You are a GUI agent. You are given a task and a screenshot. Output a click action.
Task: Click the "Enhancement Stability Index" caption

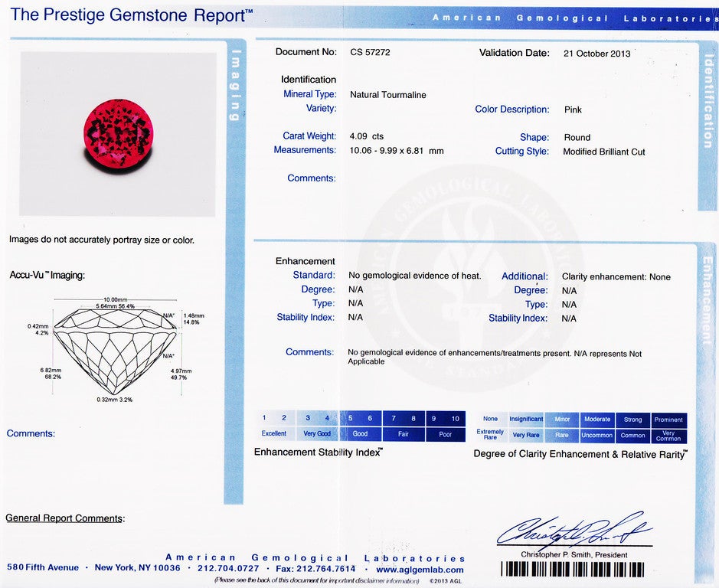click(x=319, y=452)
